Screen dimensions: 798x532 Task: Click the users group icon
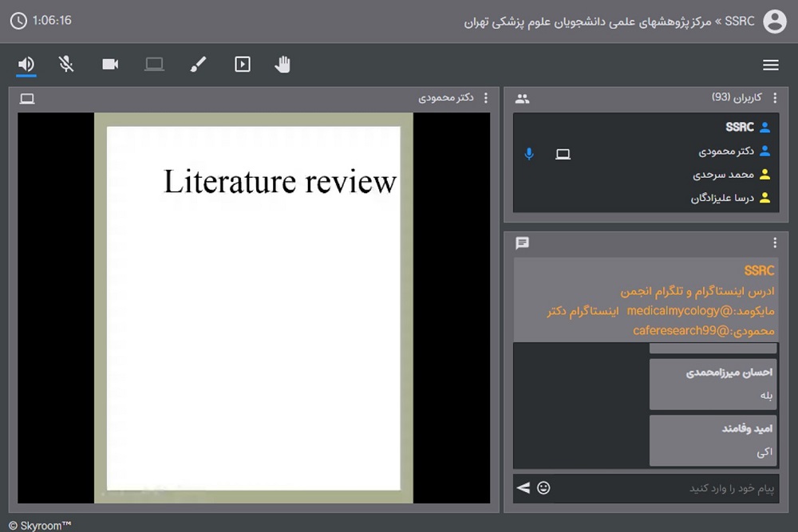[522, 99]
